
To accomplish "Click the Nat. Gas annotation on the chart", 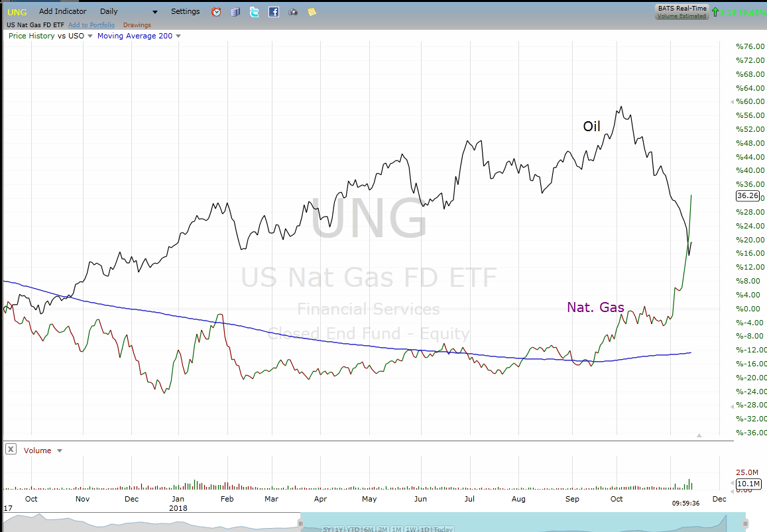I will pyautogui.click(x=595, y=307).
